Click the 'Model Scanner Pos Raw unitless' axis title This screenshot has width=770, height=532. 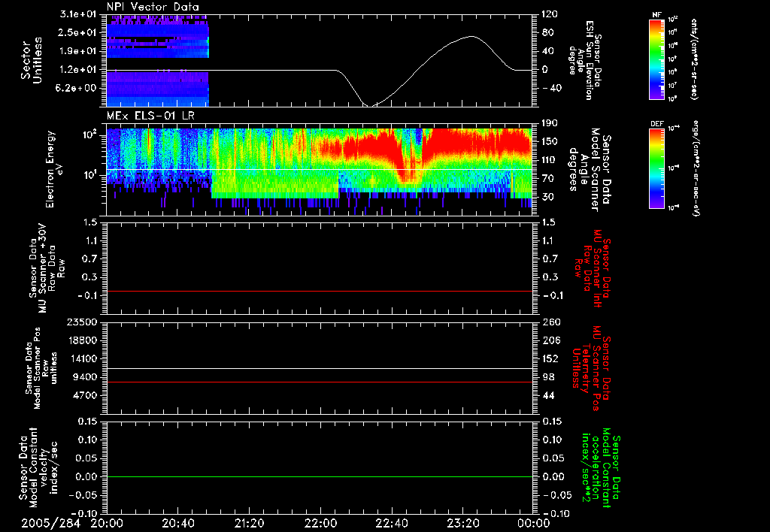[42, 368]
